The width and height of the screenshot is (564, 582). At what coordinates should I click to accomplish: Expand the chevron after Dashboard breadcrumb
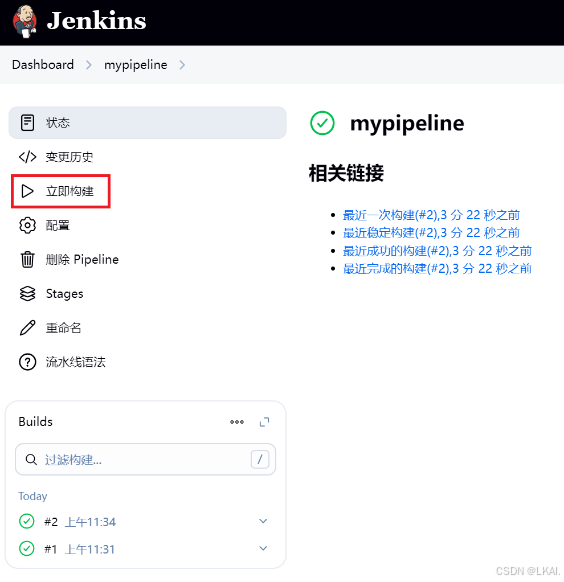(89, 65)
